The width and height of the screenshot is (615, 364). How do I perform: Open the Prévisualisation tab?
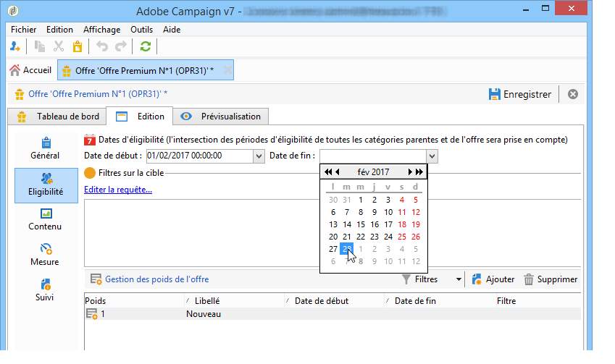click(220, 117)
